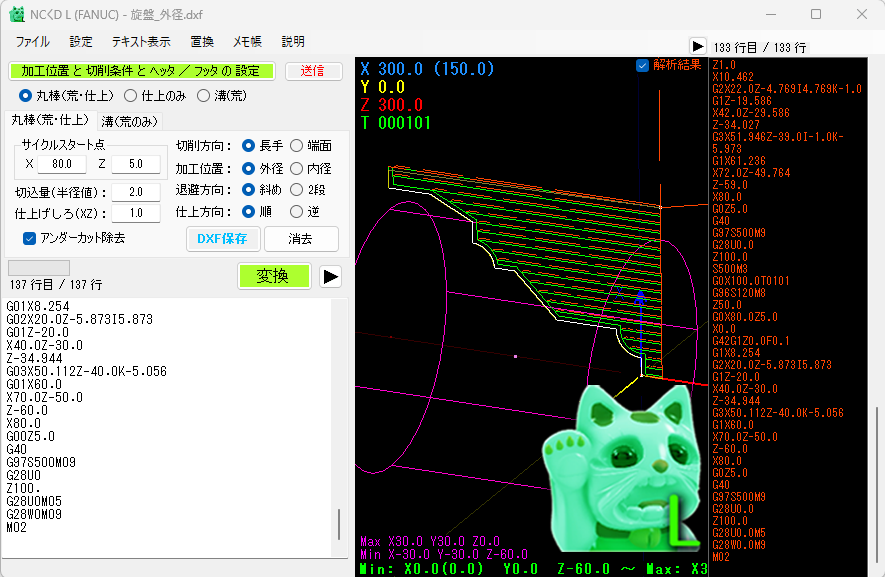Select 内径 machining position
Screen dimensions: 885x577
297,167
